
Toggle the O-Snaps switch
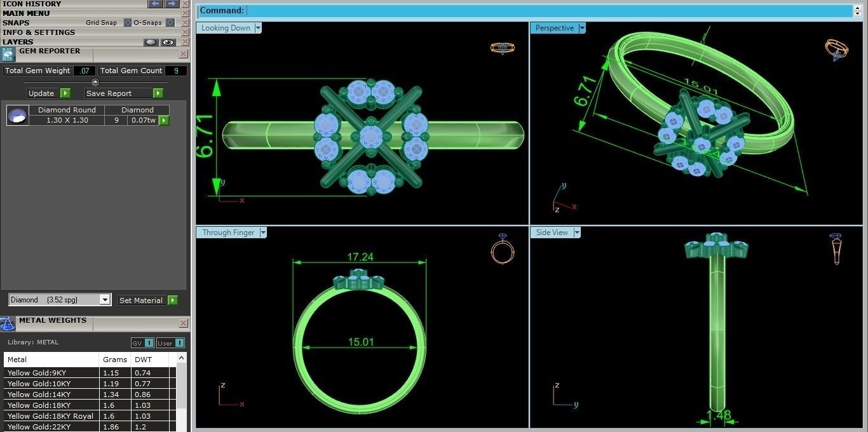coord(170,22)
